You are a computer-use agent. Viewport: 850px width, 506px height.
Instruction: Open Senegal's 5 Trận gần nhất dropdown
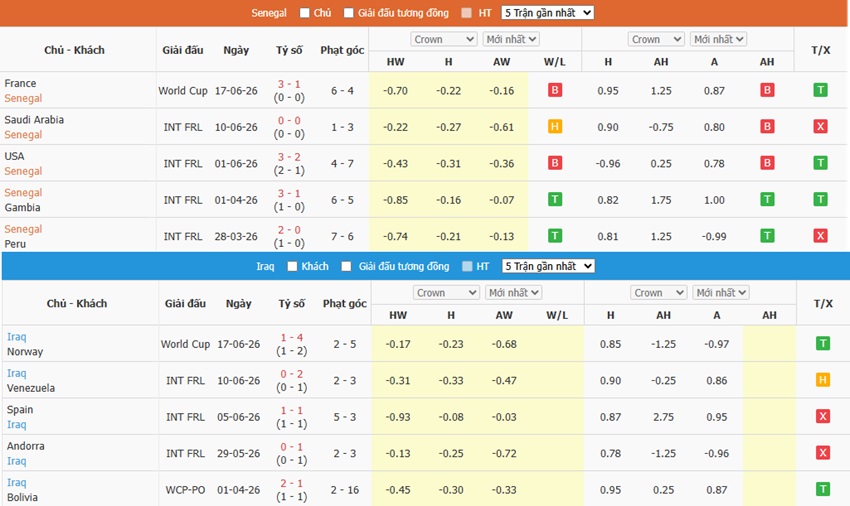coord(548,12)
